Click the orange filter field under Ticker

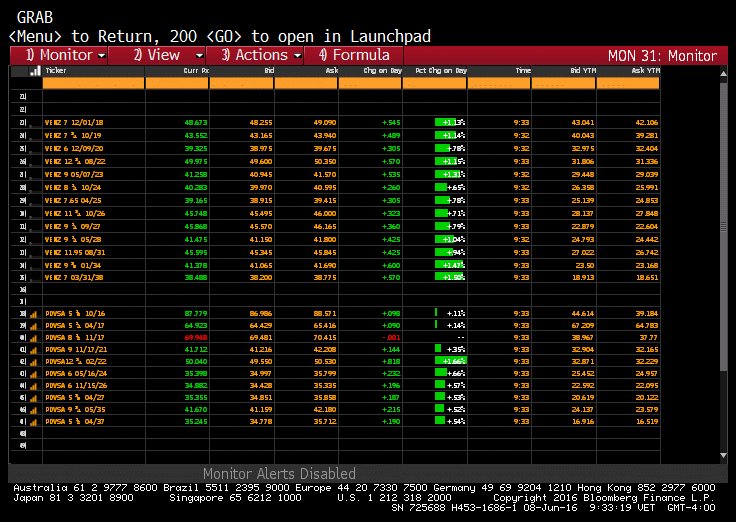pyautogui.click(x=93, y=84)
